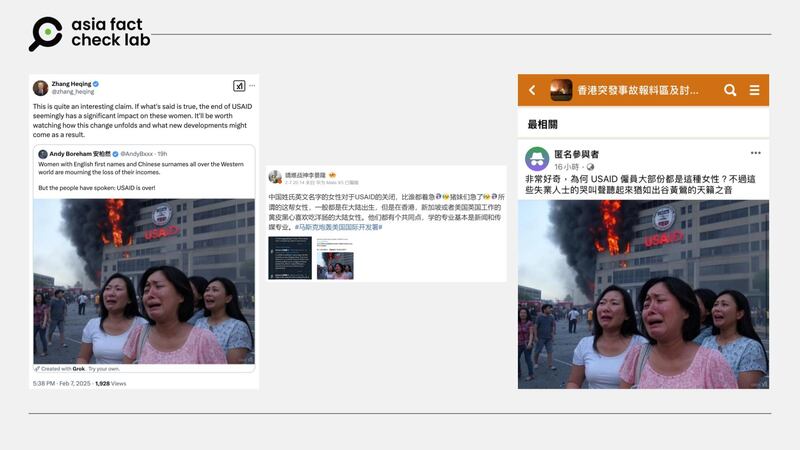Screen dimensions: 800x450
Task: Click the '5:38 PM · Feb 7, 2025' timestamp
Action: (x=61, y=383)
